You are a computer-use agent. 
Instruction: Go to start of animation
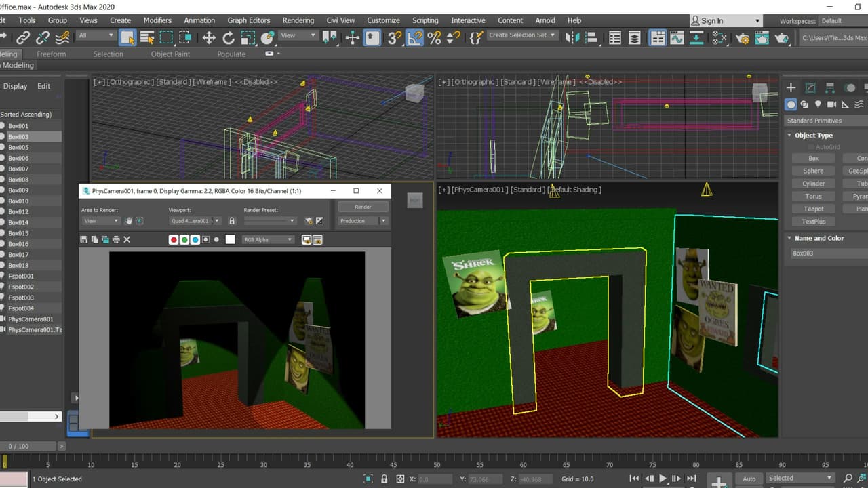point(634,479)
